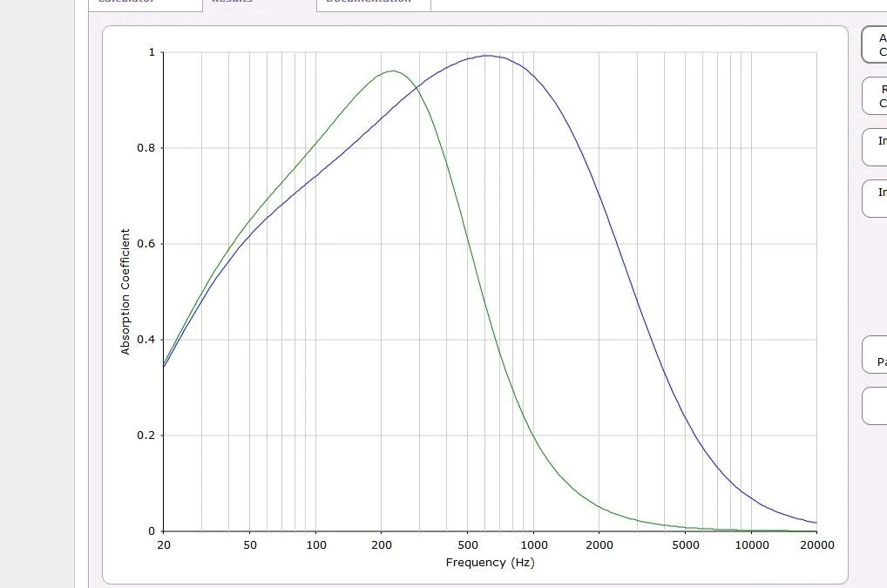Click the y-axis tick label '0.4'
887x588 pixels.
coord(146,340)
